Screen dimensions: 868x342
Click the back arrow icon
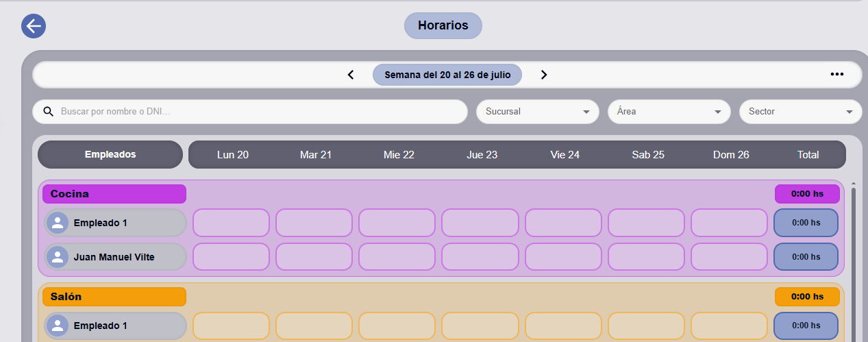coord(34,26)
